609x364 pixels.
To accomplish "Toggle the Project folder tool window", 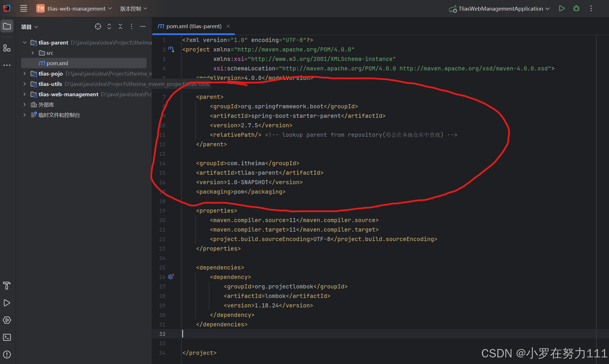I will [x=7, y=26].
